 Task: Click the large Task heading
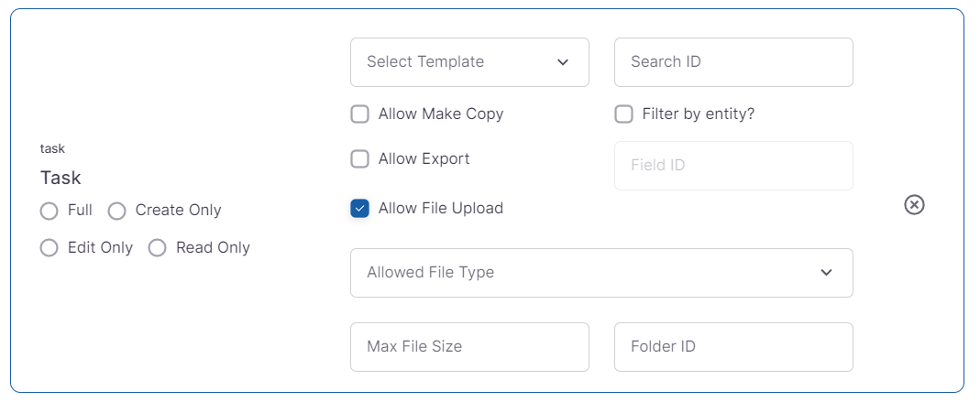[61, 178]
